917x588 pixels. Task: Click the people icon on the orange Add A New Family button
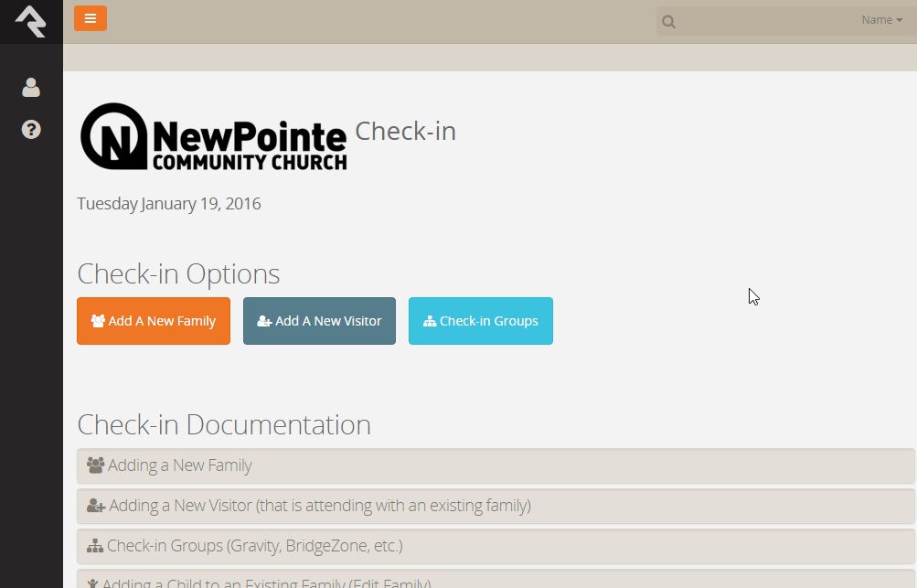tap(98, 321)
